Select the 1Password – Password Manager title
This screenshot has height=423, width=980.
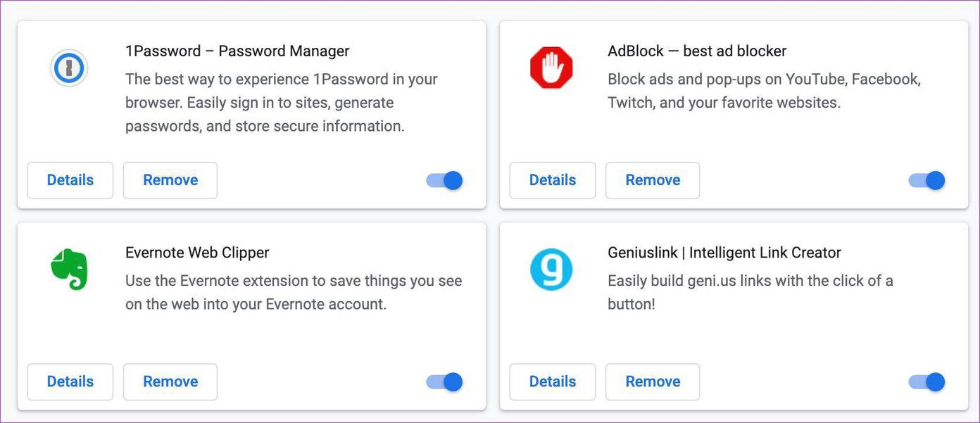pyautogui.click(x=237, y=51)
